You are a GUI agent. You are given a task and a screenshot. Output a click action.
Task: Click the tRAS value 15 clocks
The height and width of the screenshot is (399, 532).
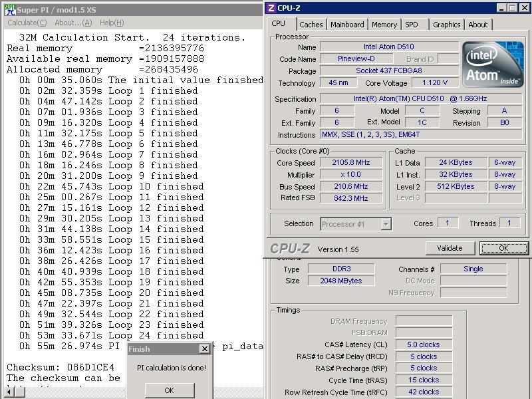point(424,380)
